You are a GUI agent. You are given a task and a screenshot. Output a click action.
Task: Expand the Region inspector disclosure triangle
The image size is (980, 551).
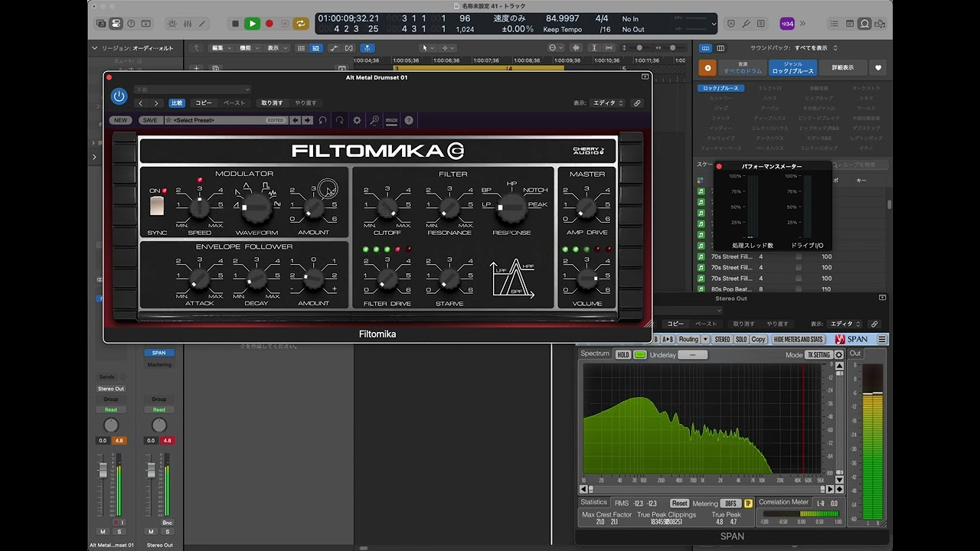point(96,48)
